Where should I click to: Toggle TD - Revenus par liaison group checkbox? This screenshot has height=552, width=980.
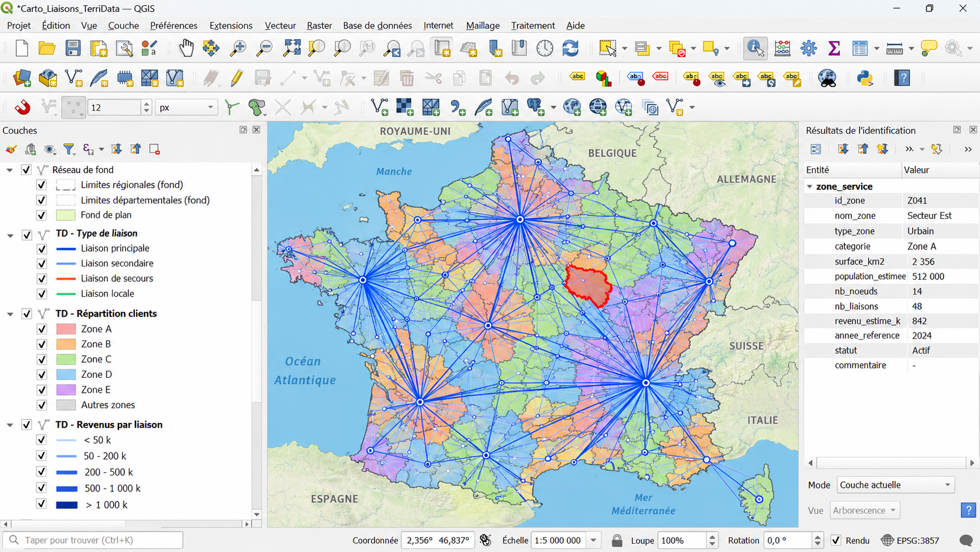(26, 425)
